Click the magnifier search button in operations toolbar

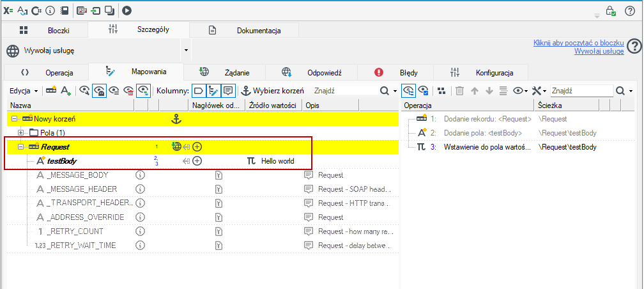click(x=620, y=91)
